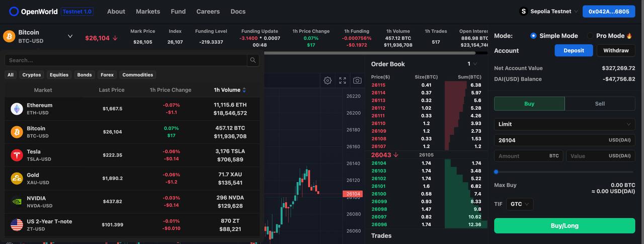Image resolution: width=644 pixels, height=244 pixels.
Task: Click the Testnet 1.0 badge
Action: [77, 11]
